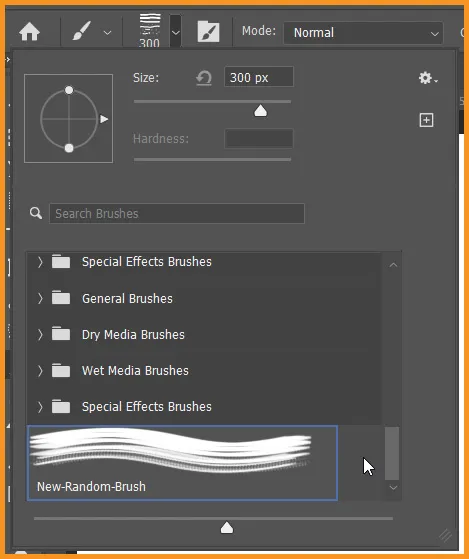
Task: Click the Size slider handle
Action: tap(261, 111)
